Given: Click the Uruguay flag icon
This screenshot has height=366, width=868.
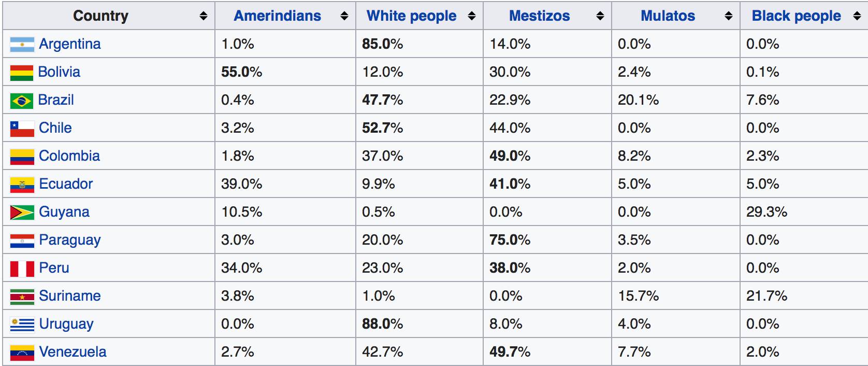Looking at the screenshot, I should [x=22, y=325].
